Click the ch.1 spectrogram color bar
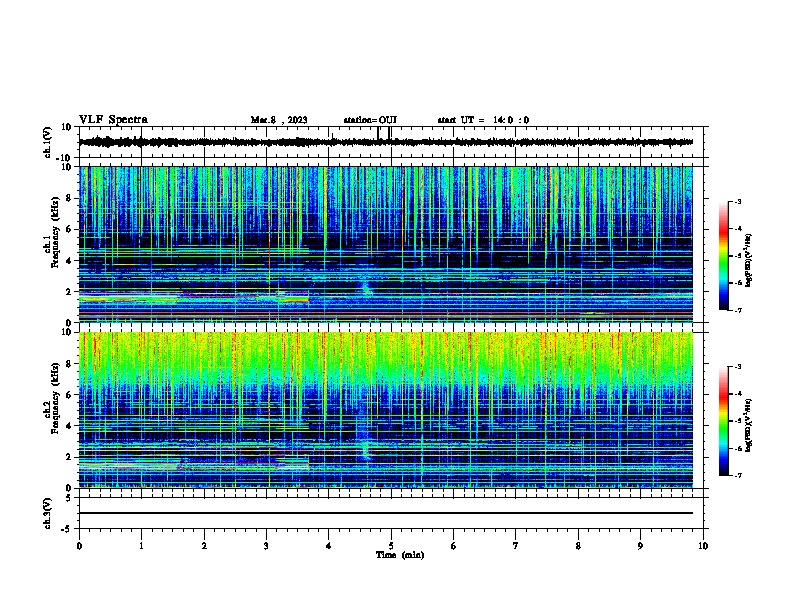 point(723,255)
